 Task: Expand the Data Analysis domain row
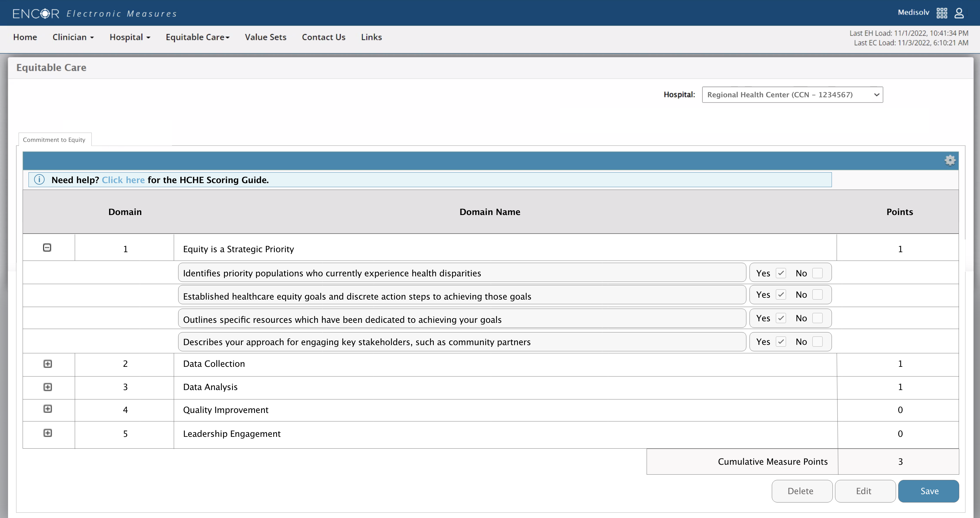47,387
